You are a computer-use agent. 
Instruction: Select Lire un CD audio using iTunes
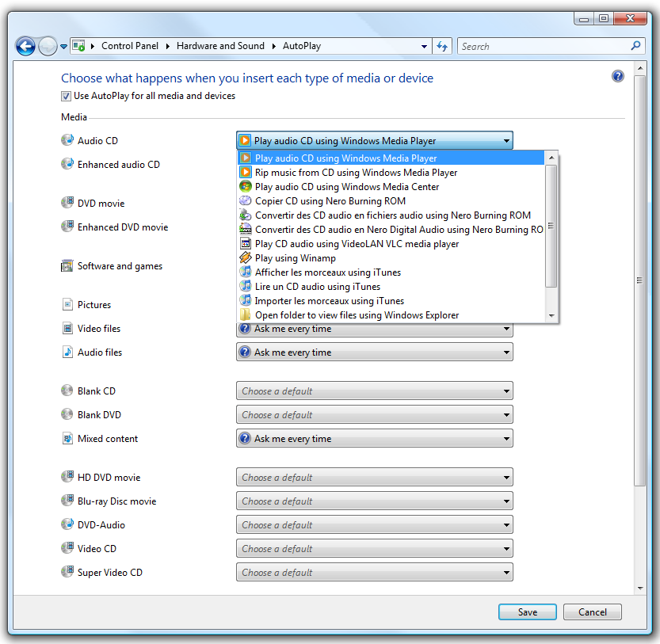point(391,287)
